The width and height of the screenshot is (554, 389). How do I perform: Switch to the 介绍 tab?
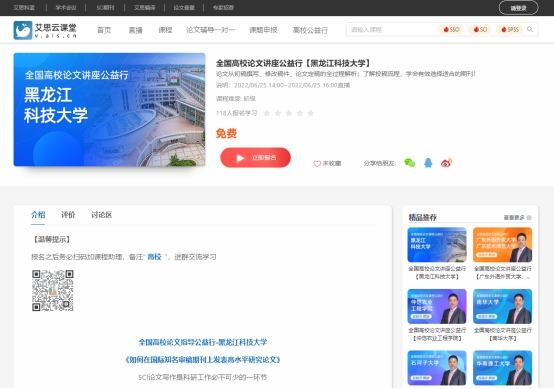pyautogui.click(x=38, y=215)
